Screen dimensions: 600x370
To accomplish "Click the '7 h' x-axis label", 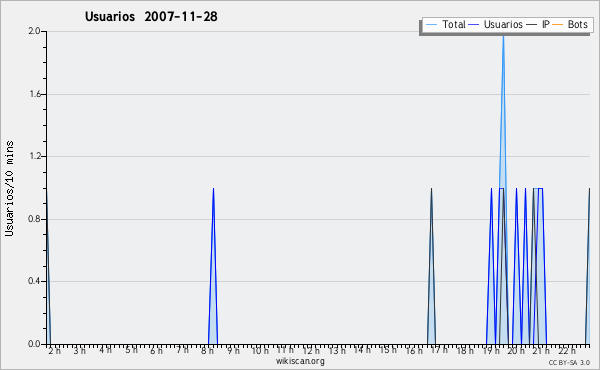I will 182,350.
